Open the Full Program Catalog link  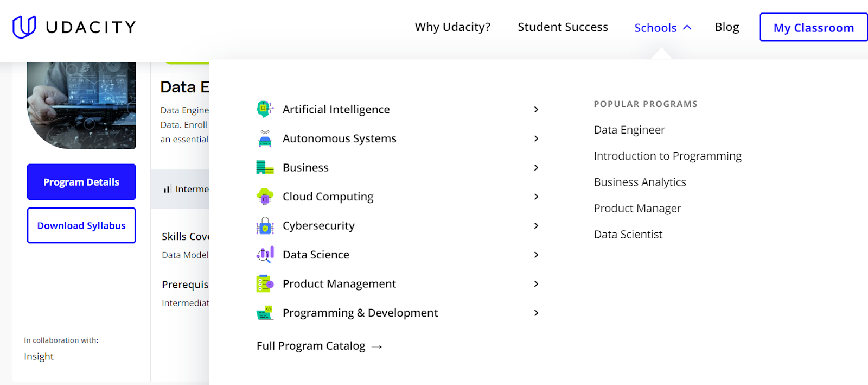319,346
